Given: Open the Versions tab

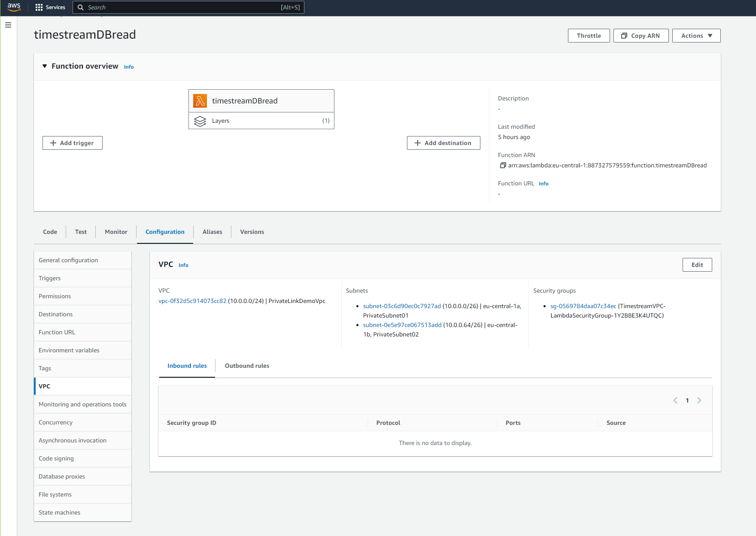Looking at the screenshot, I should pyautogui.click(x=252, y=232).
